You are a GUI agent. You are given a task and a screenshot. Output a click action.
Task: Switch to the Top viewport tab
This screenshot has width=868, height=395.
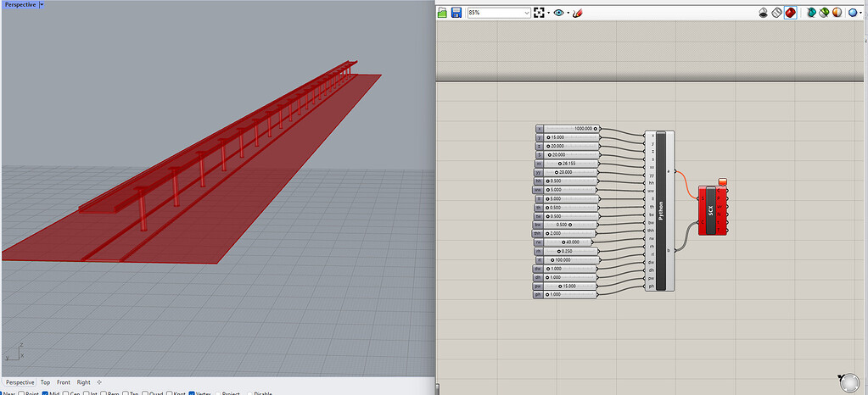coord(45,382)
